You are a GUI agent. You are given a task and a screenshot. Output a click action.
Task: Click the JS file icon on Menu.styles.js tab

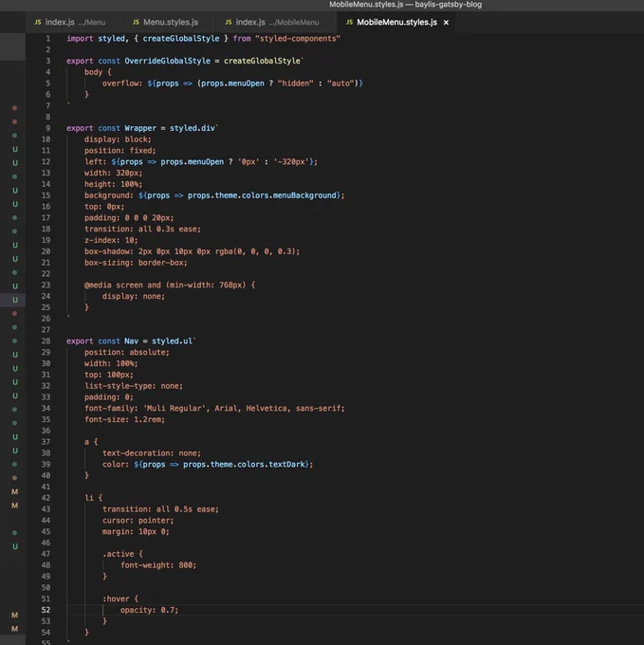coord(136,22)
